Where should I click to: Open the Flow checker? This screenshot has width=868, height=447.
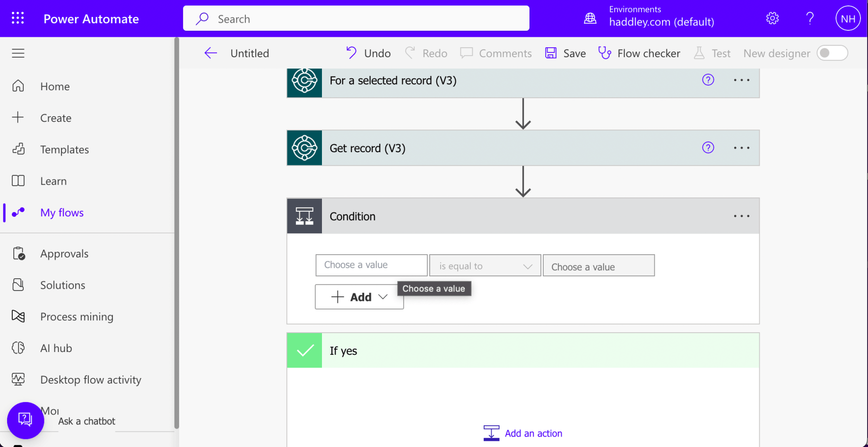tap(639, 53)
